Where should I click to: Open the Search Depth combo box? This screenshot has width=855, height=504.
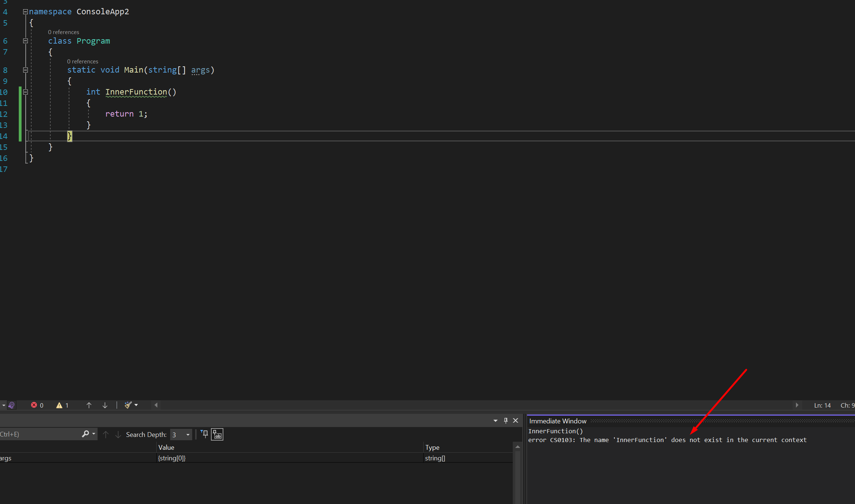pos(181,435)
